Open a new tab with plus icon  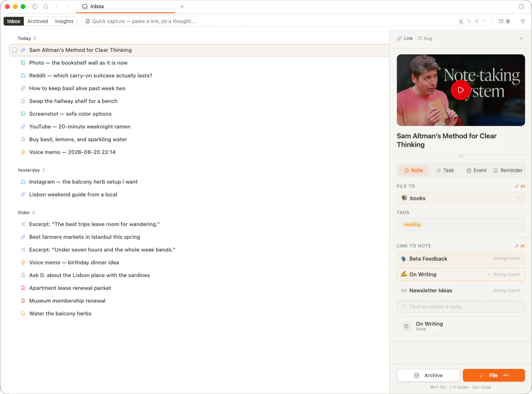(182, 7)
